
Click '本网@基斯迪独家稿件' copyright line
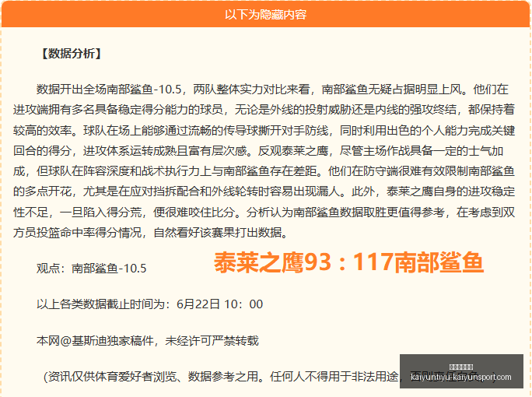point(148,341)
